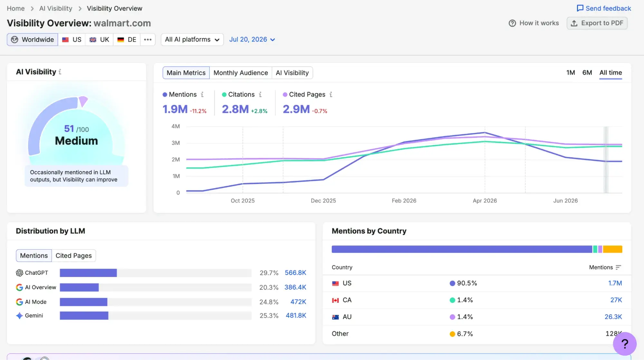Select the Mentions tab in Distribution by LLM

(x=34, y=255)
